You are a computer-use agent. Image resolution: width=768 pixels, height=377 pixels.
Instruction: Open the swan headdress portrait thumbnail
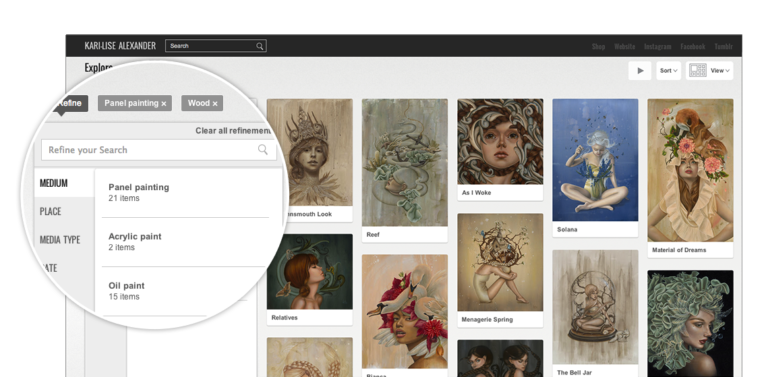click(x=405, y=311)
